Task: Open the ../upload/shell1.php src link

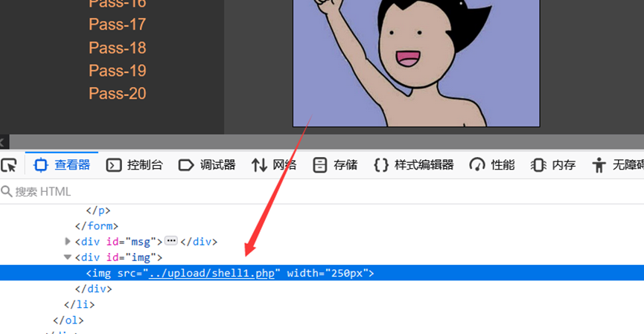Action: point(211,273)
